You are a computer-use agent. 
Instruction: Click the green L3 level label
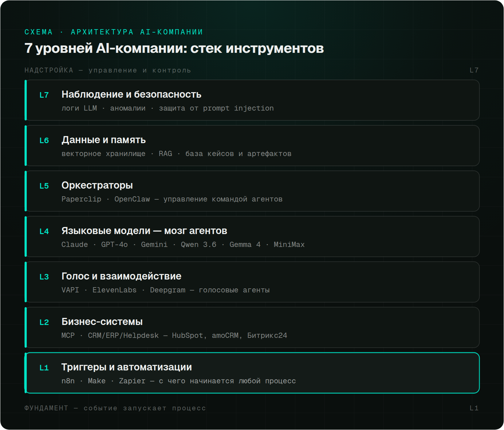(44, 277)
